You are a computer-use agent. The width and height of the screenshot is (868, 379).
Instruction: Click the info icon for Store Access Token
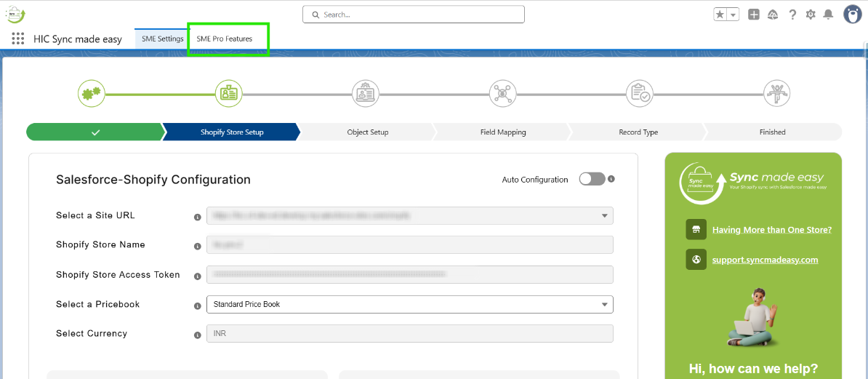pyautogui.click(x=197, y=276)
